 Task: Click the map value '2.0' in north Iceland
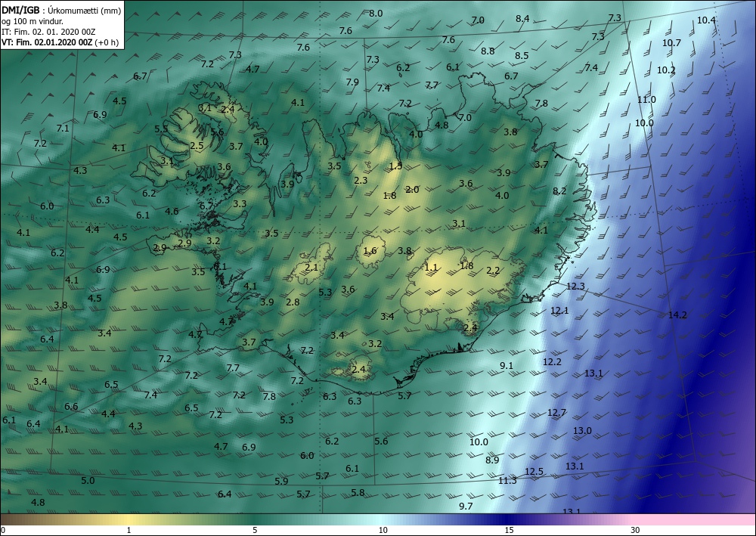tap(412, 190)
